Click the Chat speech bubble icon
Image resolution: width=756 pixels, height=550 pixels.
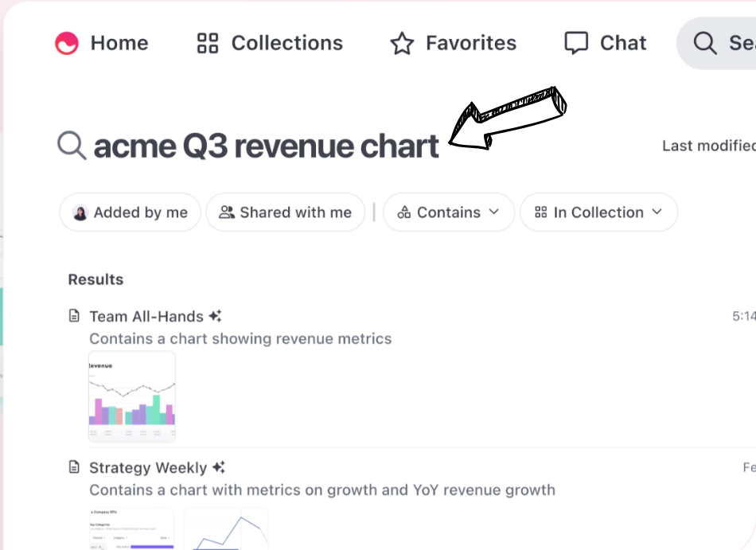pyautogui.click(x=576, y=43)
